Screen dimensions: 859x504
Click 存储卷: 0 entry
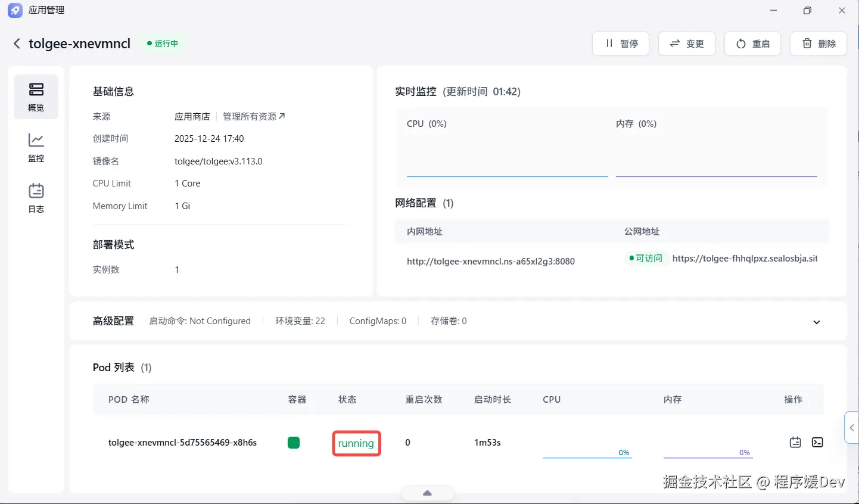449,321
